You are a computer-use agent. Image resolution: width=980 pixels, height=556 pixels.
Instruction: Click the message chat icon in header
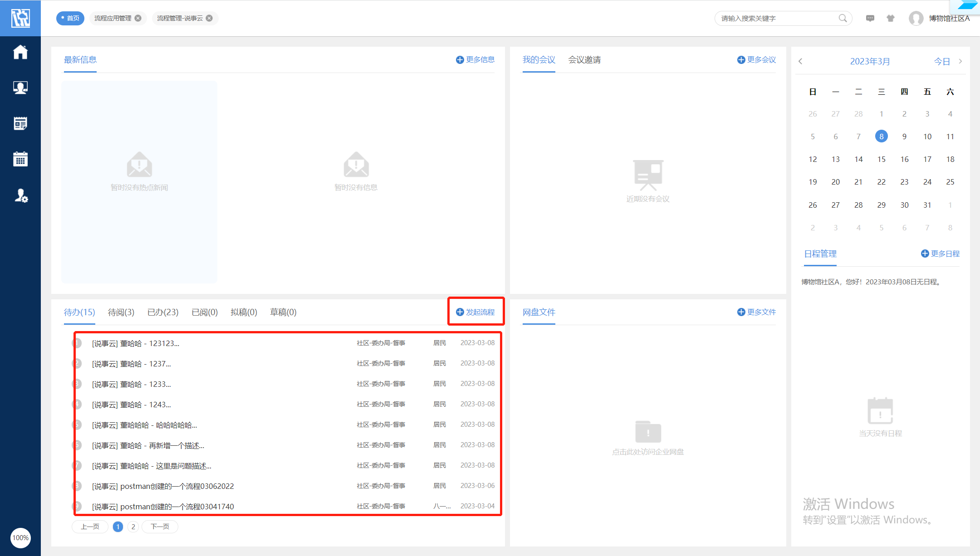coord(870,18)
